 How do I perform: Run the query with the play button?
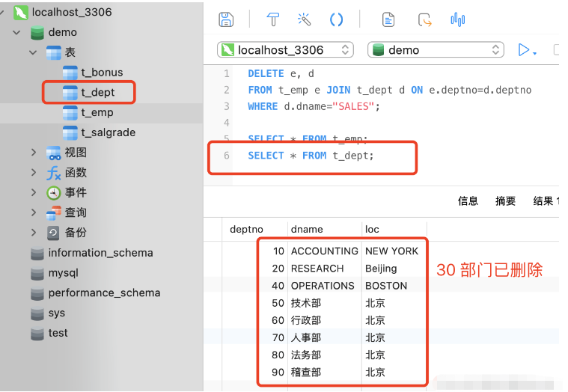point(523,50)
